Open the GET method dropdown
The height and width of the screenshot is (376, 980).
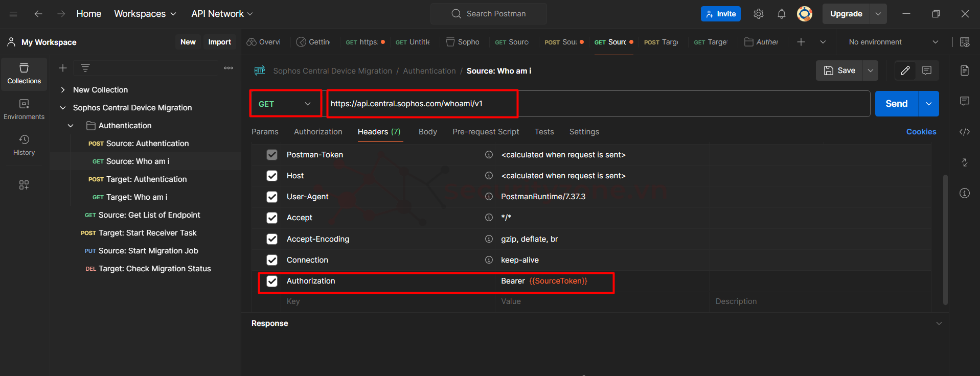click(285, 104)
